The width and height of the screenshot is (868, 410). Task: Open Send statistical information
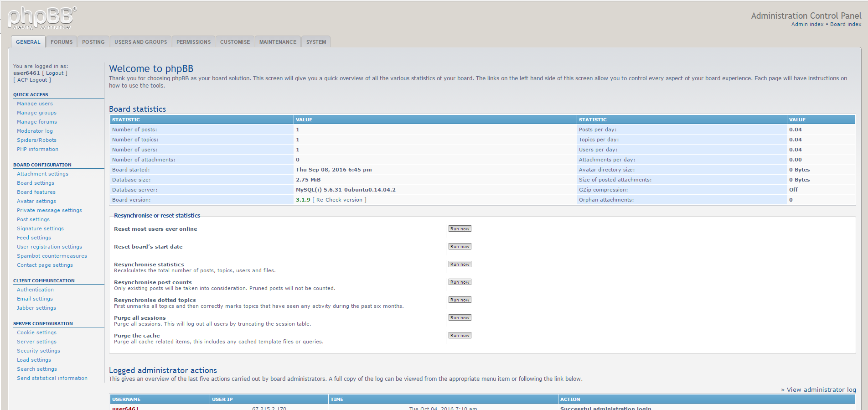pyautogui.click(x=52, y=378)
